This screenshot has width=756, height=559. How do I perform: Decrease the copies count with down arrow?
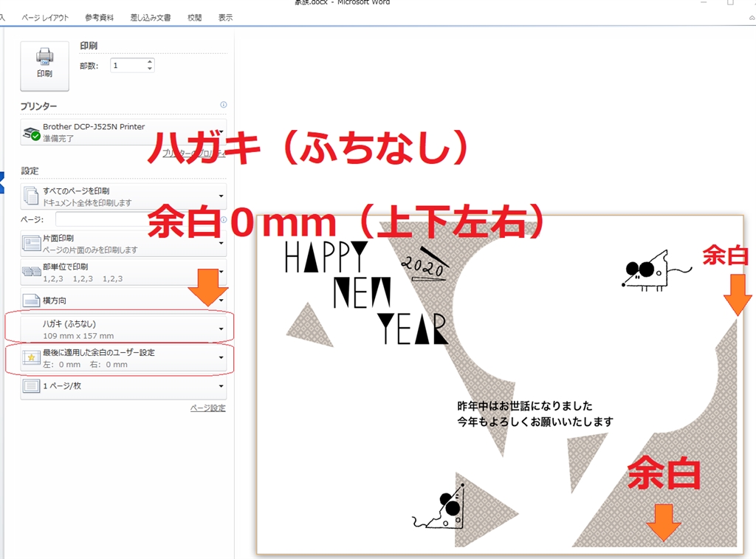149,69
